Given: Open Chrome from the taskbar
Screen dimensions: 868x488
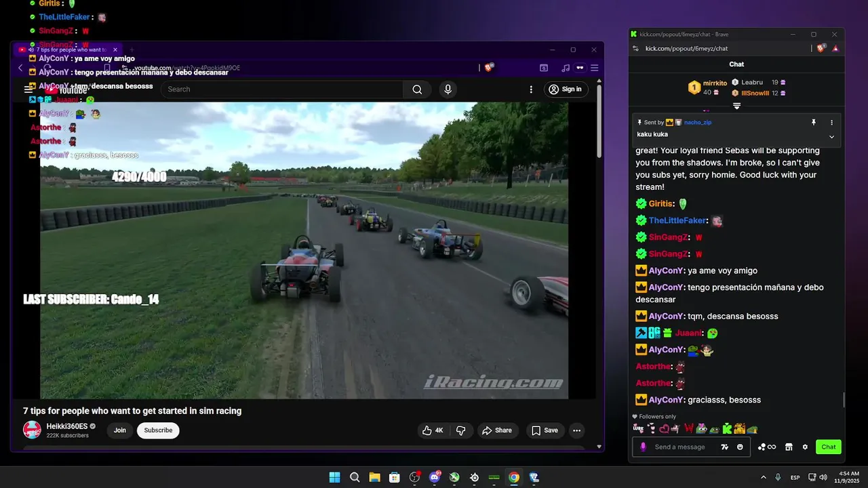Looking at the screenshot, I should click(x=514, y=477).
